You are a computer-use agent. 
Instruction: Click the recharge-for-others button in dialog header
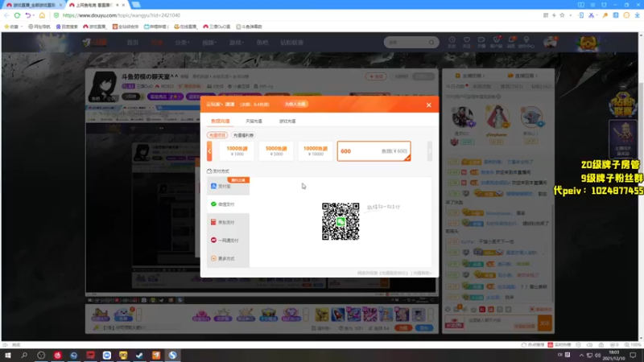[x=295, y=105]
